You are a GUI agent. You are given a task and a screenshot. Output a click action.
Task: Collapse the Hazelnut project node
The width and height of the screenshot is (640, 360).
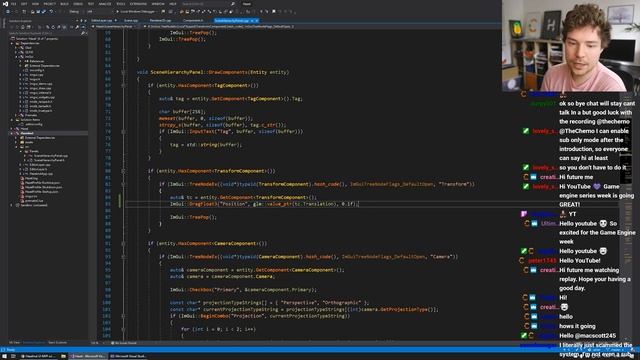[x=12, y=133]
